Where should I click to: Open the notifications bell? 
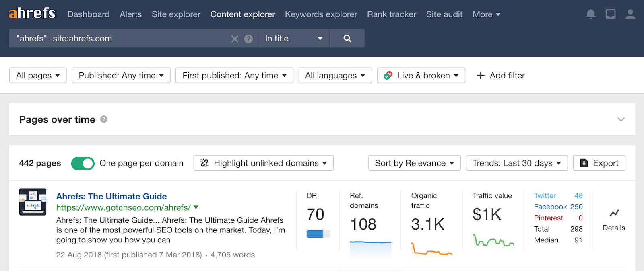pos(590,14)
